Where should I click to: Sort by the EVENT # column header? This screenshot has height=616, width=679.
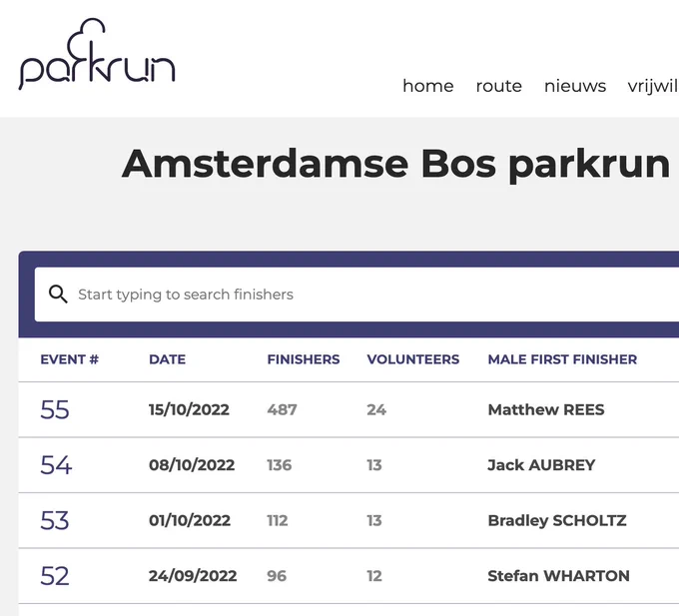pos(69,359)
